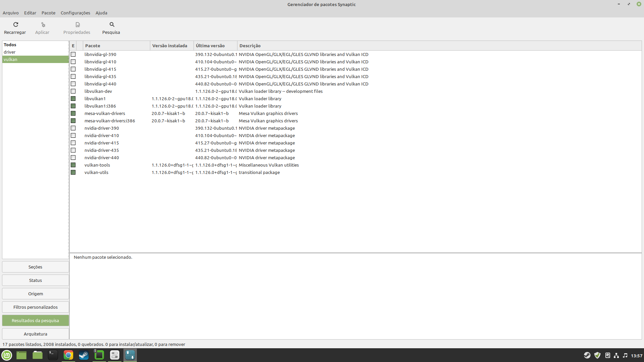
Task: Click Filtros personalizados button
Action: 36,307
